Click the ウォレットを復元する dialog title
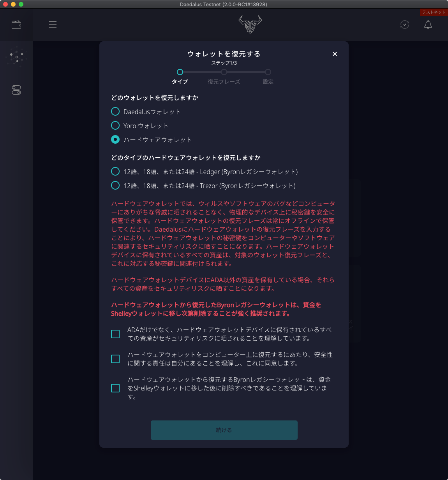Viewport: 448px width, 480px height. pyautogui.click(x=224, y=54)
